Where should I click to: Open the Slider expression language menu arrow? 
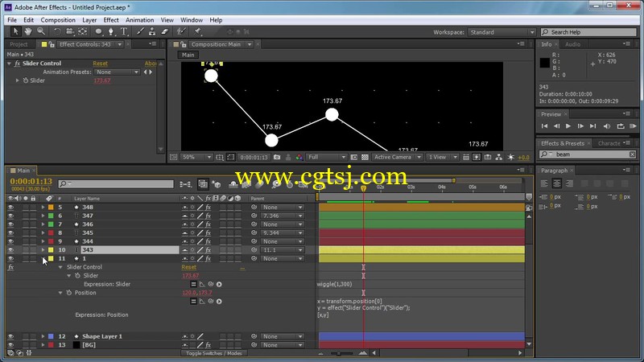[219, 284]
